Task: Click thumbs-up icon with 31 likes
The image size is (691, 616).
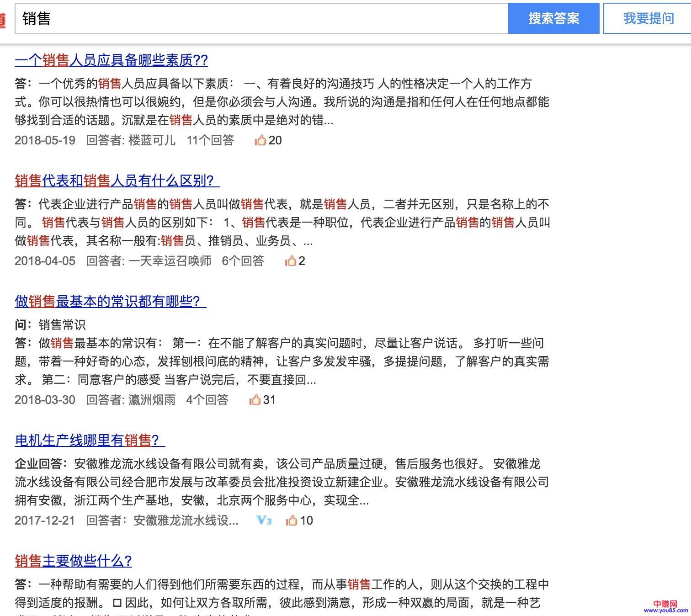Action: click(255, 400)
